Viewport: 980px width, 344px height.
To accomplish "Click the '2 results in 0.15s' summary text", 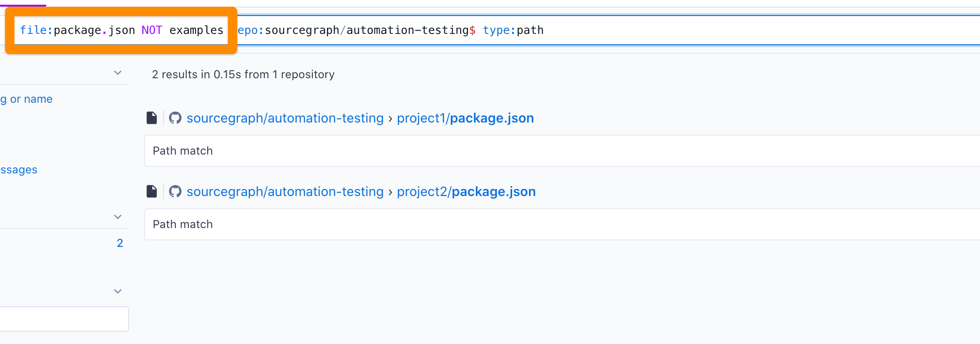I will point(243,74).
